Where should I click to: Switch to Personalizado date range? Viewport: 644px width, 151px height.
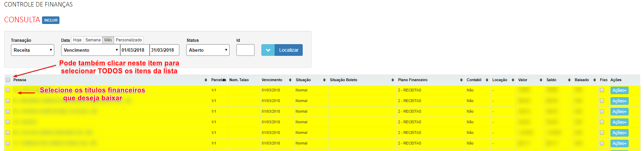click(129, 40)
